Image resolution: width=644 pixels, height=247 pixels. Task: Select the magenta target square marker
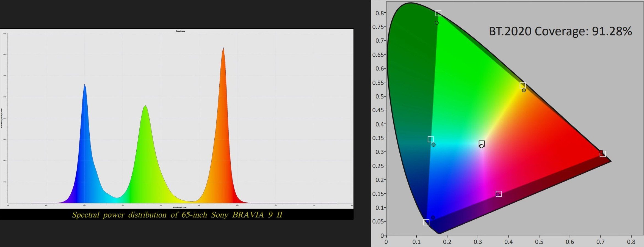coord(499,194)
